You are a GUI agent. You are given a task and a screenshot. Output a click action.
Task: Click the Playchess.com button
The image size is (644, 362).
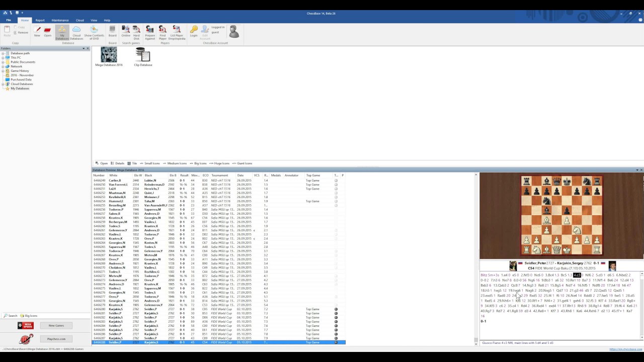(x=56, y=339)
